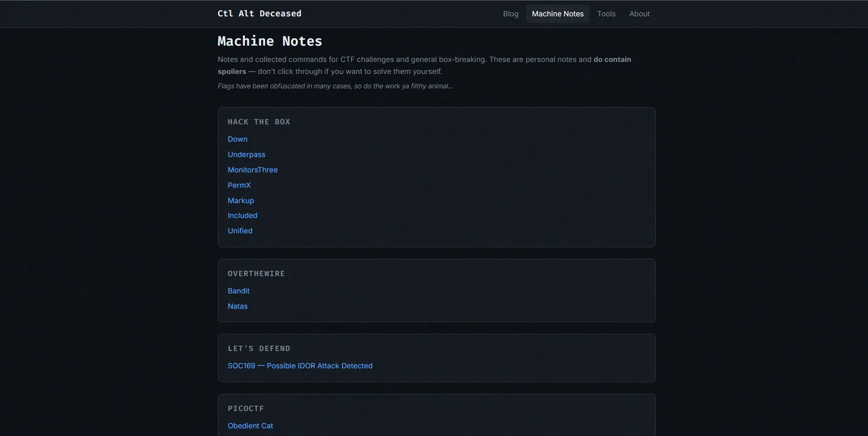
Task: Open the Unified notes link
Action: tap(240, 231)
